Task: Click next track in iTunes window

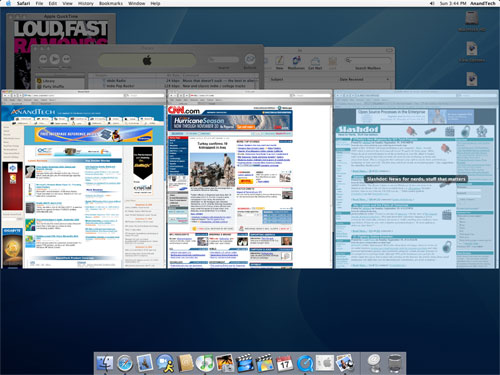Action: point(66,59)
